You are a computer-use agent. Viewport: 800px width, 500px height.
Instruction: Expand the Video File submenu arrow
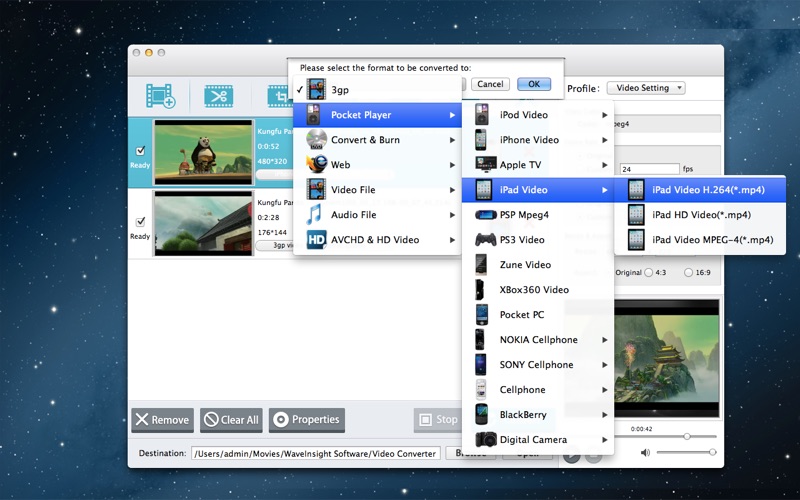[x=452, y=190]
